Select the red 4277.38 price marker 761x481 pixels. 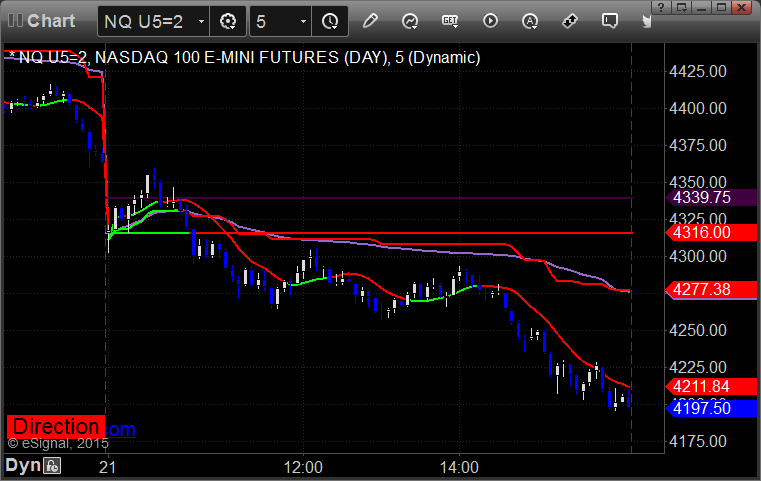711,290
